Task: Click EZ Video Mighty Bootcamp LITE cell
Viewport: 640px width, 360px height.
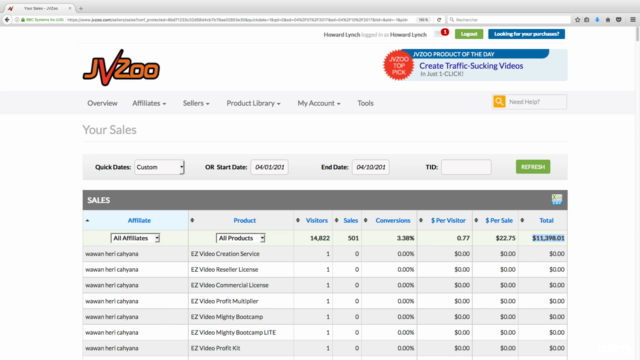Action: [x=241, y=333]
